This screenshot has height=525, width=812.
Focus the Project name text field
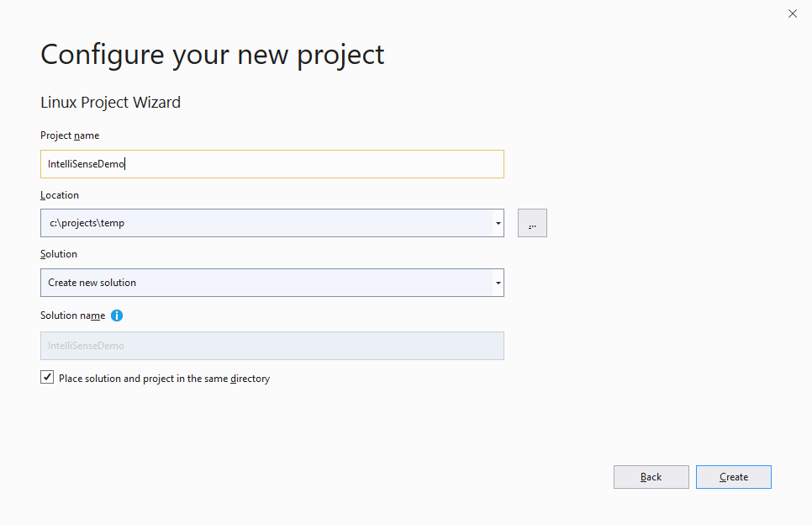point(272,164)
